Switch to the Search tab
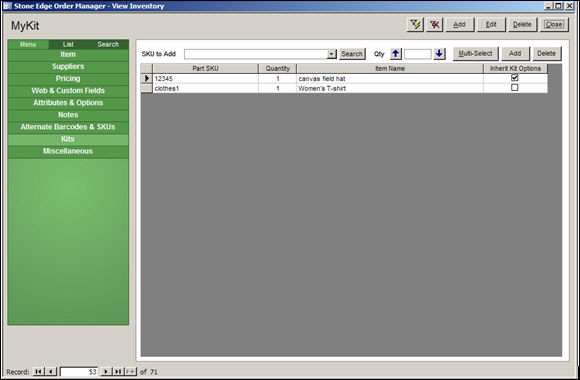 [x=108, y=44]
